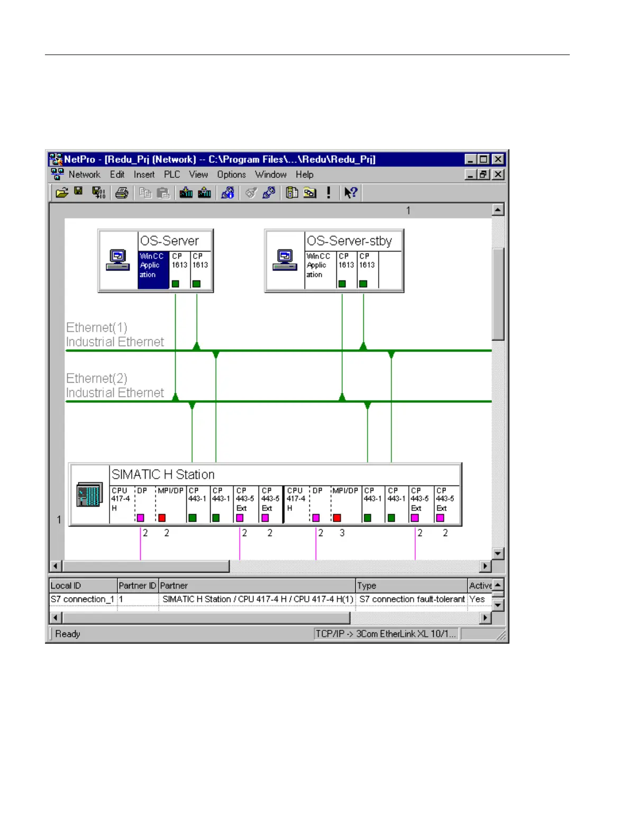Click the Local ID column header
This screenshot has height=840, width=630.
tap(83, 585)
